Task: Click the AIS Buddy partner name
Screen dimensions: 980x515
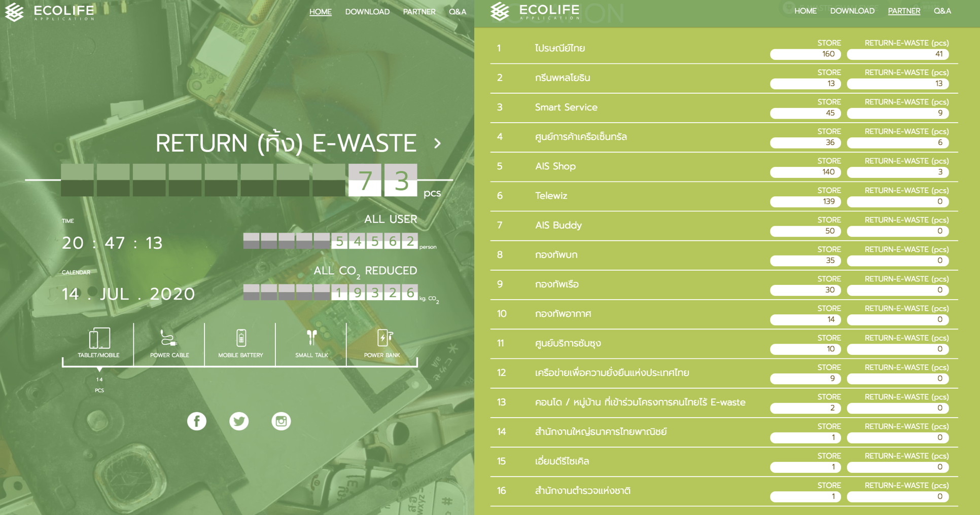Action: tap(558, 225)
